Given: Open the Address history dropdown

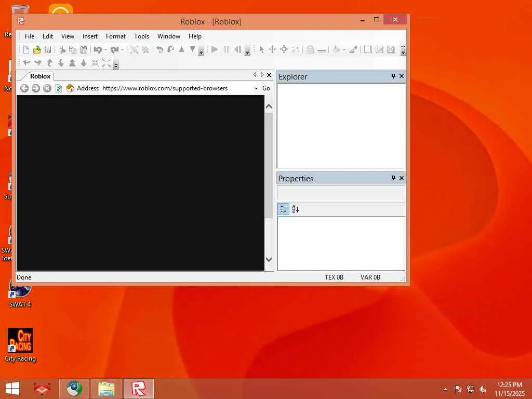Looking at the screenshot, I should pyautogui.click(x=256, y=88).
